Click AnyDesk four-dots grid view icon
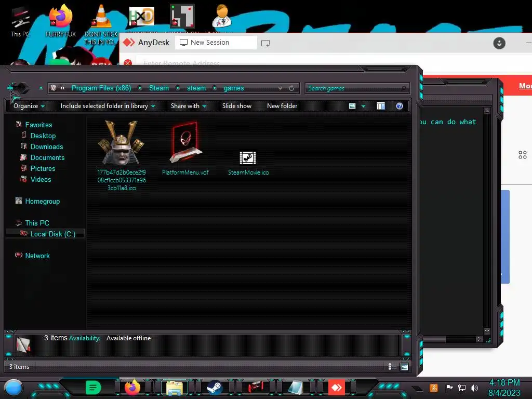 tap(523, 155)
